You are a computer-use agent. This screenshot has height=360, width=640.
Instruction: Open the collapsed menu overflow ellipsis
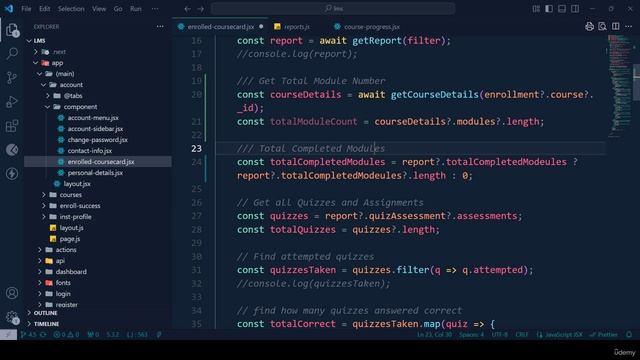155,9
